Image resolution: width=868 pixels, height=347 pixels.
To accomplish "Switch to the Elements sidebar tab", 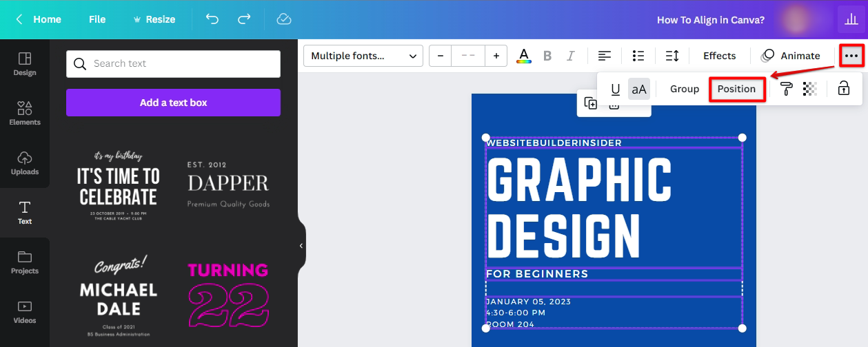I will tap(25, 114).
